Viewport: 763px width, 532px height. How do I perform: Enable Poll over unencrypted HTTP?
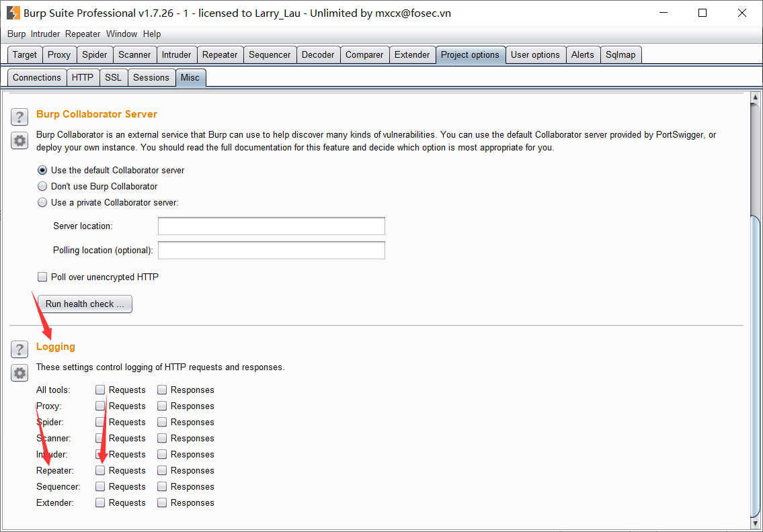(43, 277)
